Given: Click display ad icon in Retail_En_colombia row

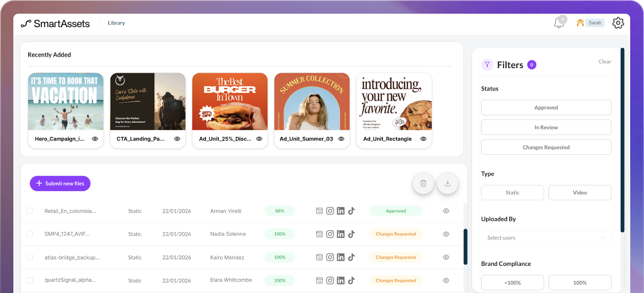Looking at the screenshot, I should click(319, 211).
